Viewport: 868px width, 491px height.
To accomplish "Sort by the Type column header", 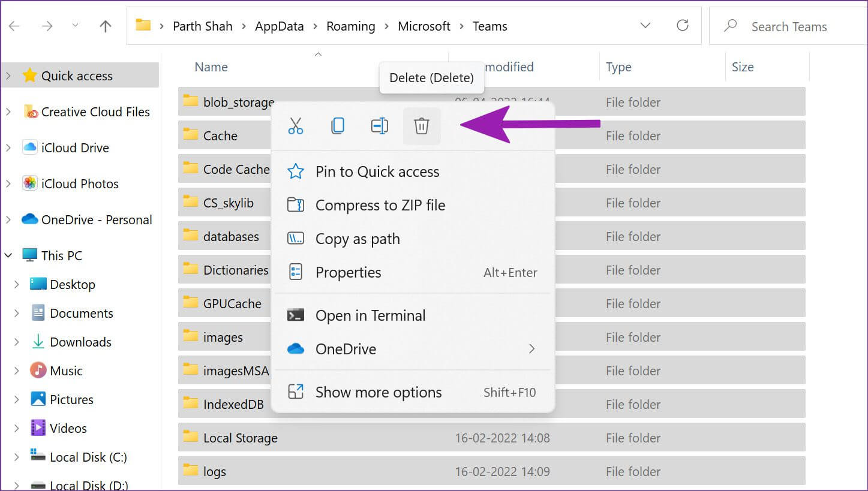I will [618, 67].
